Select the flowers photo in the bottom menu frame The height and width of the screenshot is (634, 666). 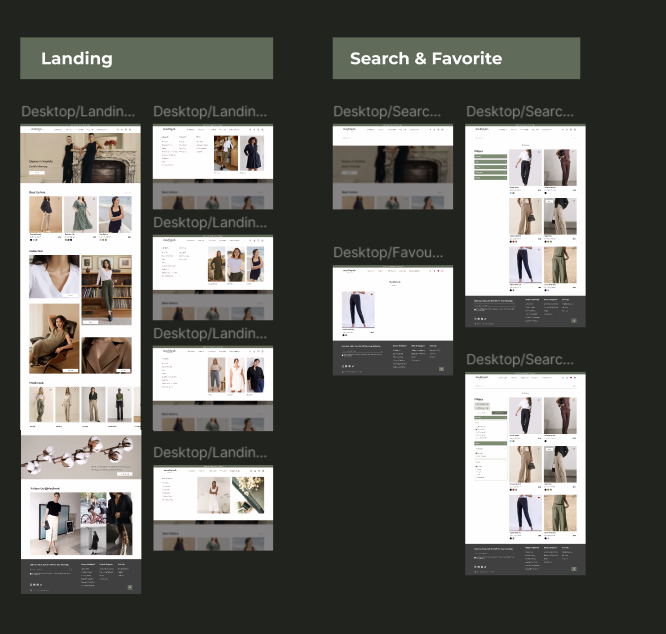pyautogui.click(x=248, y=495)
